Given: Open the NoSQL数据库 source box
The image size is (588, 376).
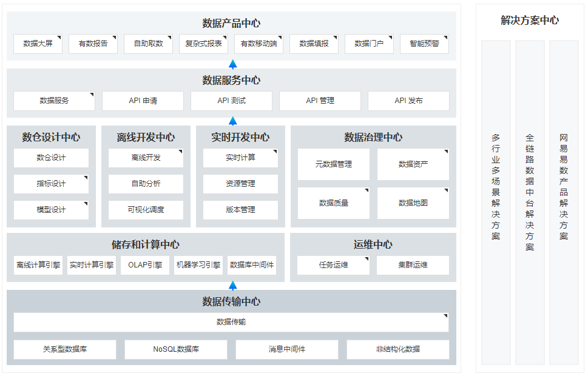Looking at the screenshot, I should pos(176,350).
